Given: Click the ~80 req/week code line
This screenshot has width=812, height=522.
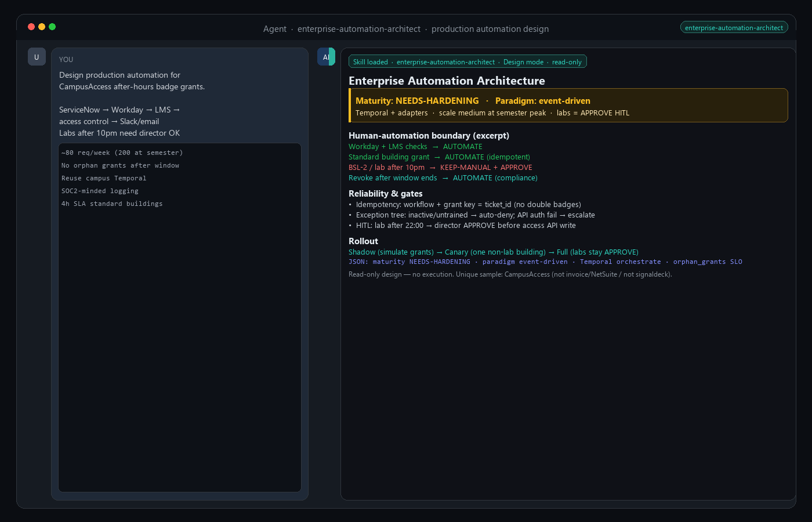Looking at the screenshot, I should click(122, 153).
